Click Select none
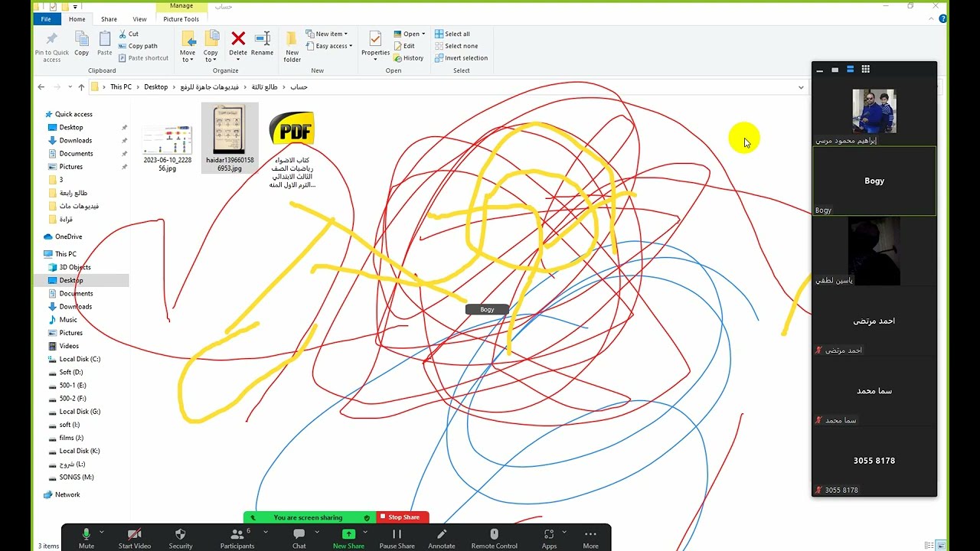 click(456, 46)
